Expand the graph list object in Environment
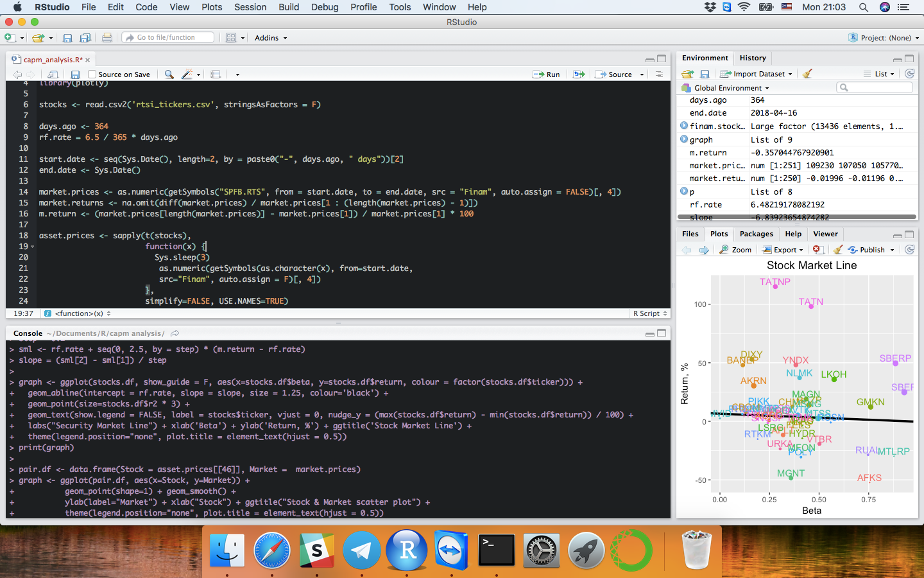924x578 pixels. (x=684, y=139)
